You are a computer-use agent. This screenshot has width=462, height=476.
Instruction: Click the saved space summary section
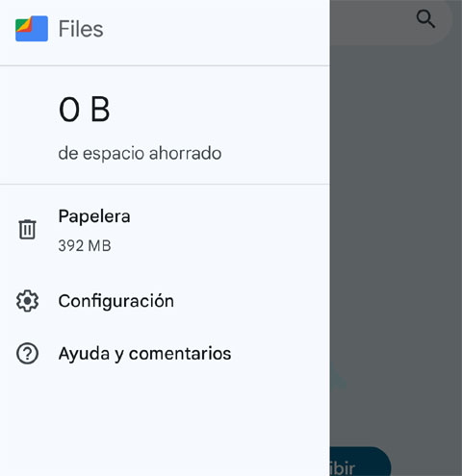coord(165,125)
